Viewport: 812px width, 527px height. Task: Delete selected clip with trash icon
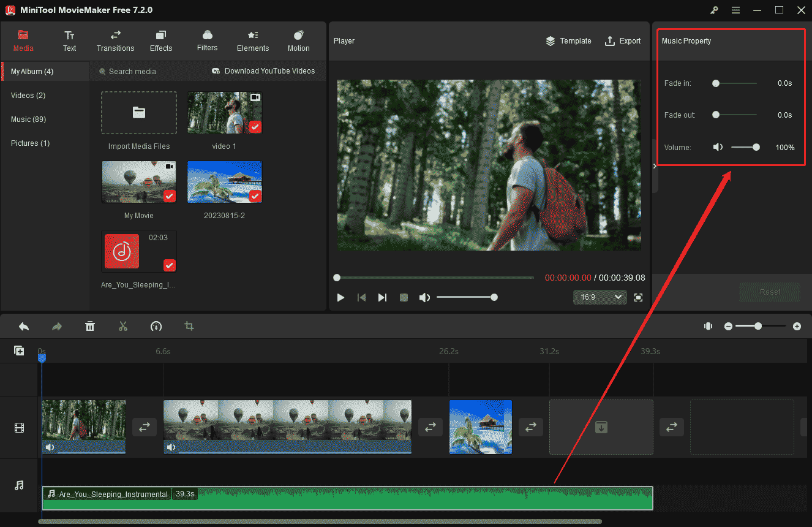(x=90, y=327)
